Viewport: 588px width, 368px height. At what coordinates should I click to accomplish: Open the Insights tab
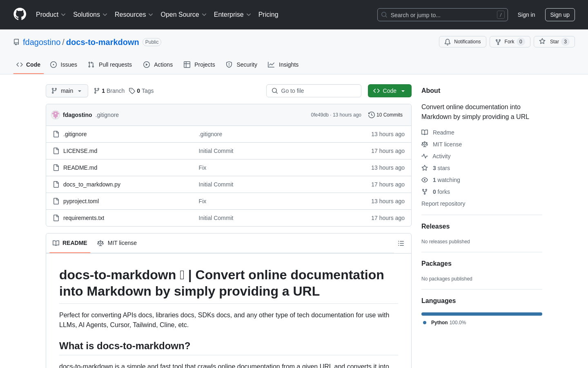click(283, 65)
